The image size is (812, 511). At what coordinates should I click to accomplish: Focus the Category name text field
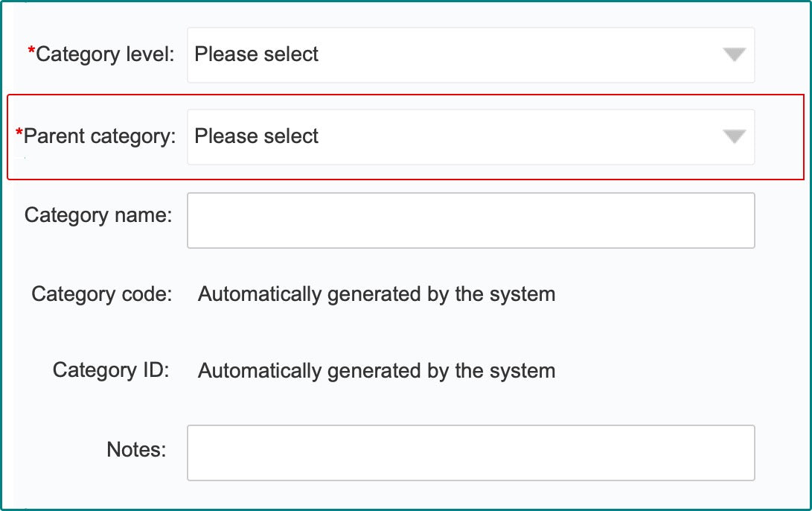click(x=470, y=220)
